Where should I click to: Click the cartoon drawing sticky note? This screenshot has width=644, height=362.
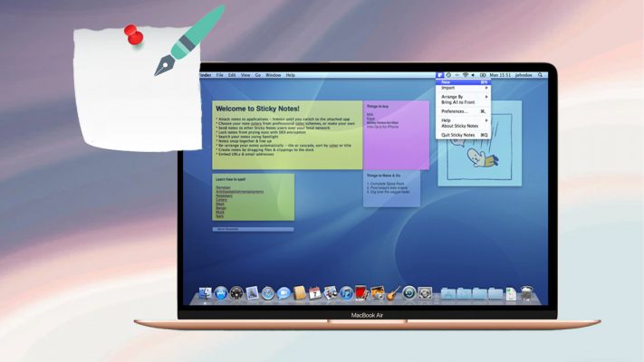(x=480, y=143)
